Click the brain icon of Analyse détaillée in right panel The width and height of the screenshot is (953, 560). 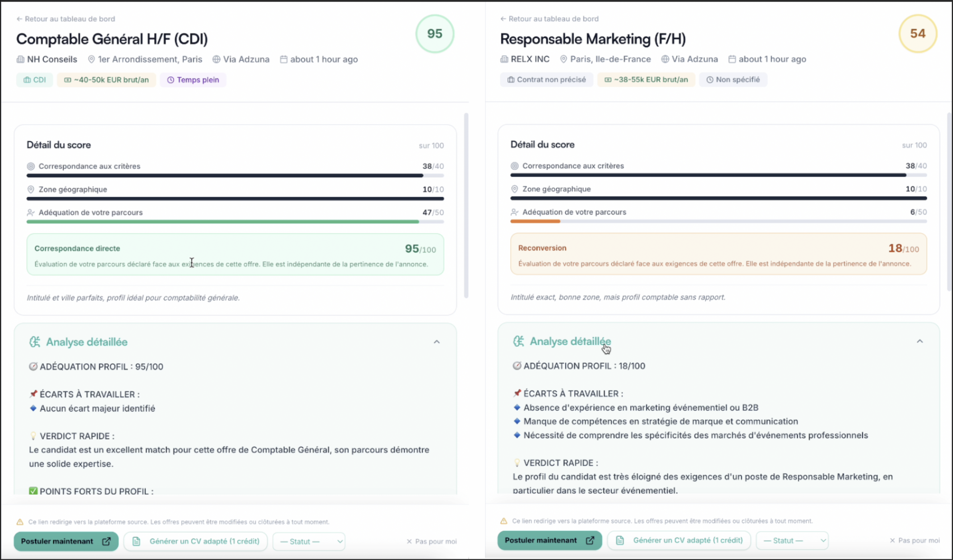pos(519,341)
